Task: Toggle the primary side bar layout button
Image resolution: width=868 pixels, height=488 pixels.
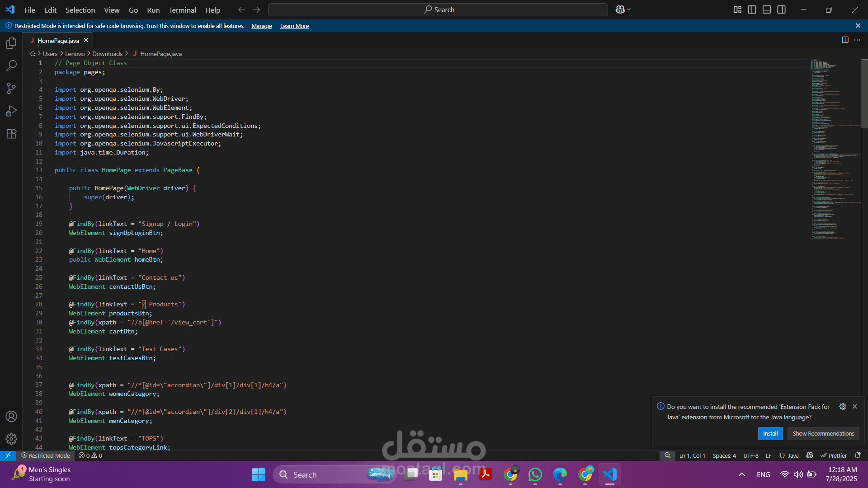Action: [x=752, y=9]
